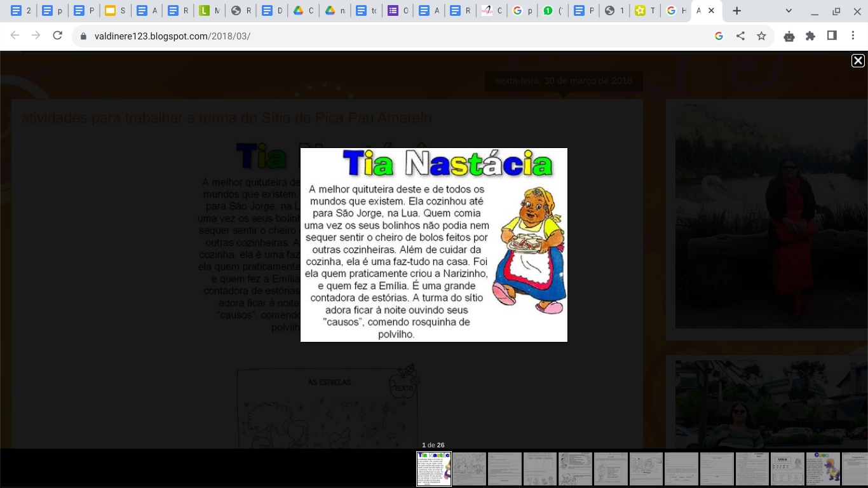Screen dimensions: 868x488
Task: Click the '1 de 26' image counter
Action: (433, 445)
